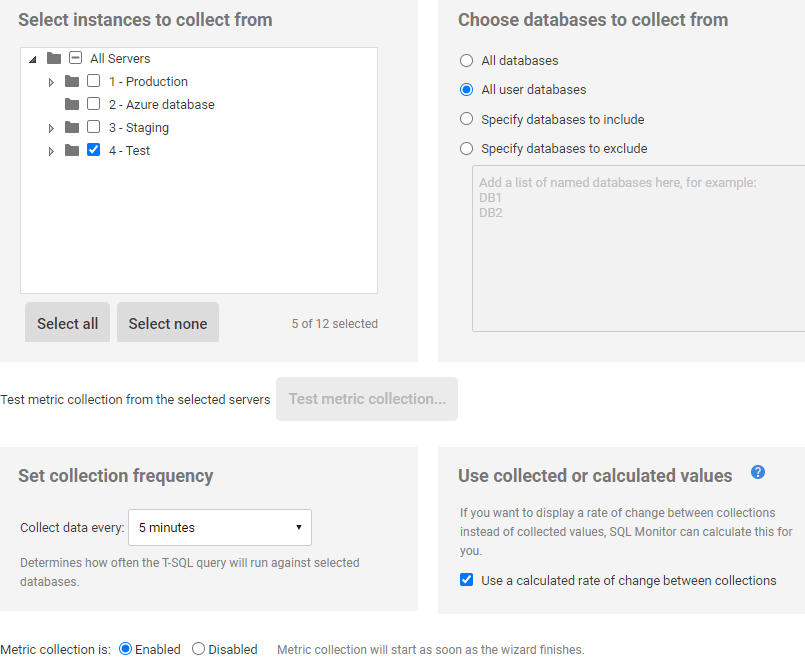Viewport: 805px width, 663px height.
Task: Select the All databases option
Action: pos(466,60)
